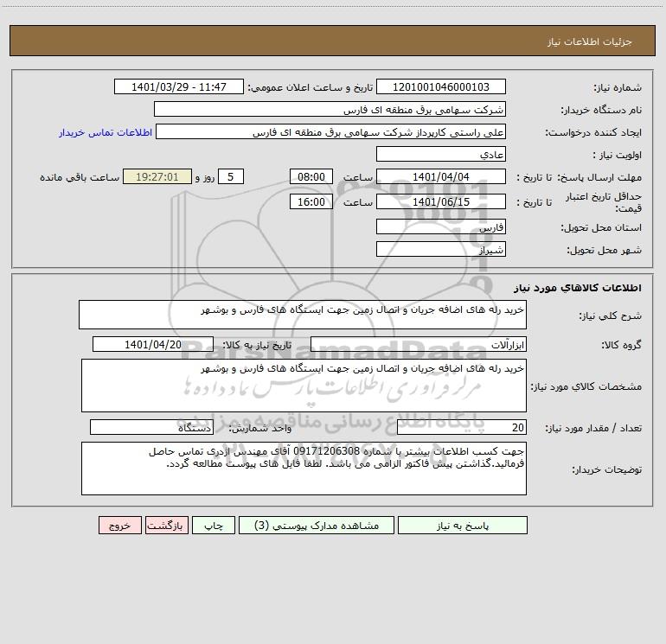Click the بازگشت back button
Viewport: 666px width, 644px height.
[166, 526]
